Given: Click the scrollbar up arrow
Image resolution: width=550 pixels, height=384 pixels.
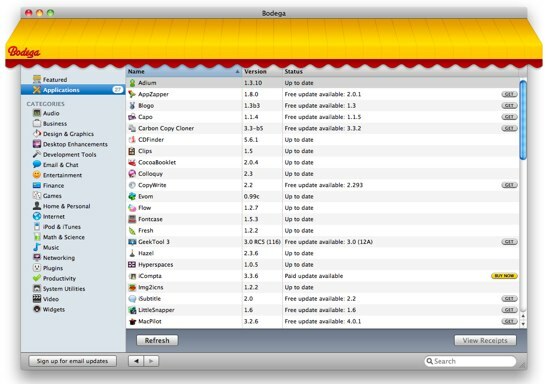Looking at the screenshot, I should pos(523,316).
